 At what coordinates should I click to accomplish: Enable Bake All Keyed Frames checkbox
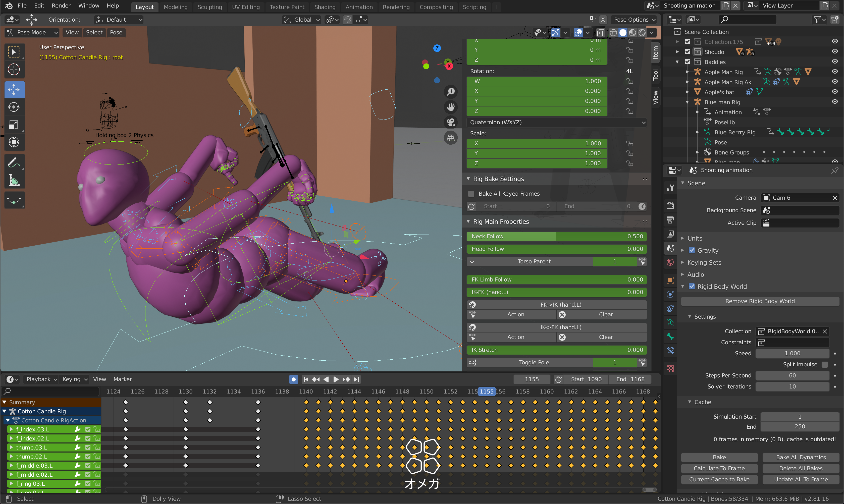click(x=471, y=194)
